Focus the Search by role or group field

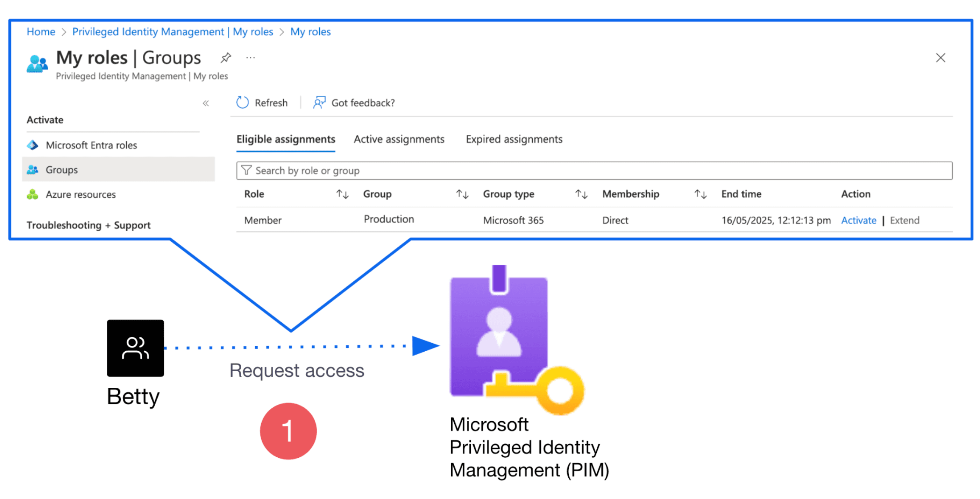(594, 170)
